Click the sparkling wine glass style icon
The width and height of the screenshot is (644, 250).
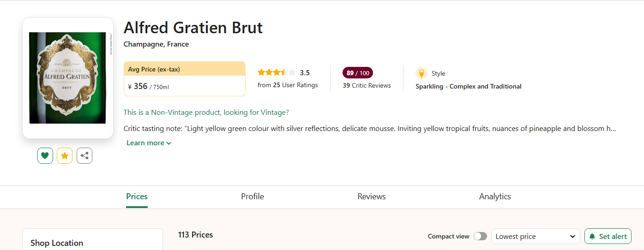[421, 73]
